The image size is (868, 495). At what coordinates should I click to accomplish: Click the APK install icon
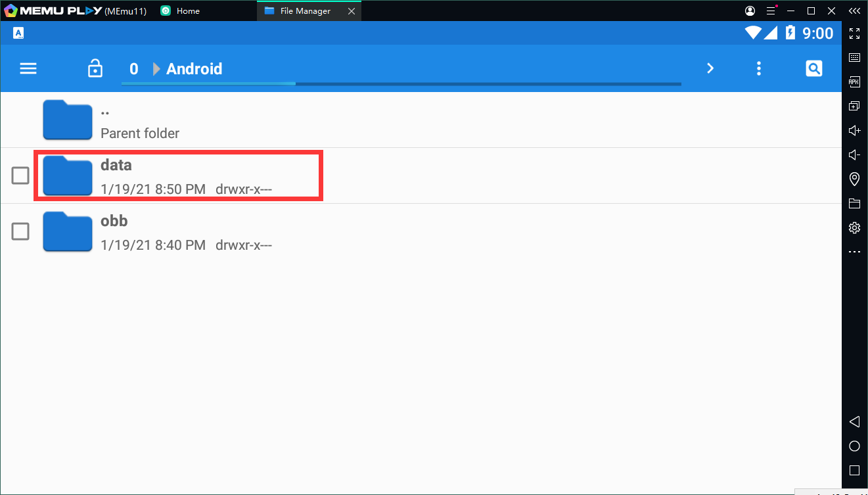854,82
